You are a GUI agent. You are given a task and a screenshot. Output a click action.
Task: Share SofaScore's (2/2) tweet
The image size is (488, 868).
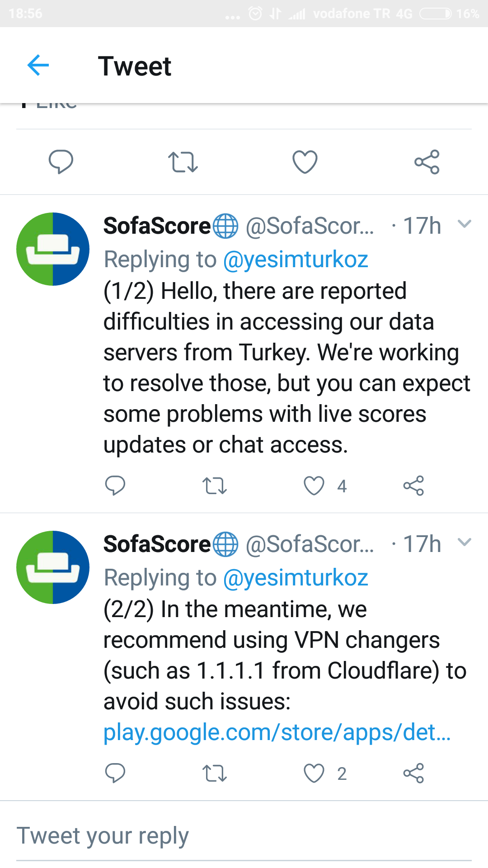click(413, 773)
